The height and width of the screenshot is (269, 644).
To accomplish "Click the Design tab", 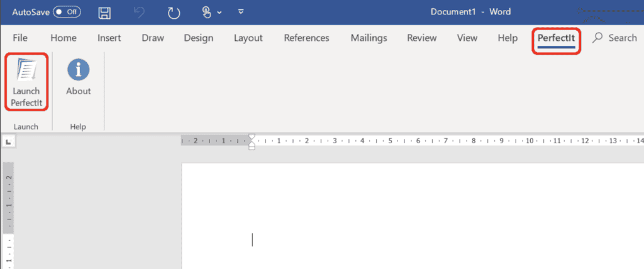I will (199, 38).
